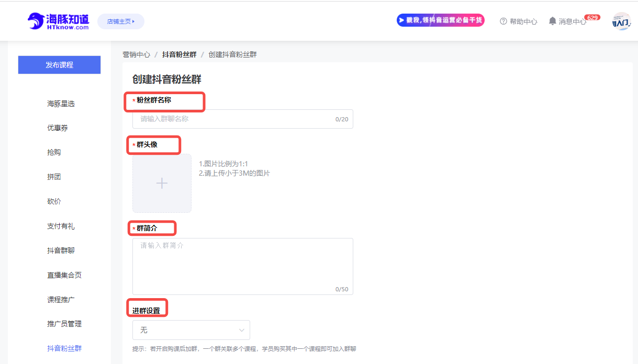Image resolution: width=638 pixels, height=364 pixels.
Task: Click the 创建抖音粉丝群 page heading
Action: [x=167, y=79]
